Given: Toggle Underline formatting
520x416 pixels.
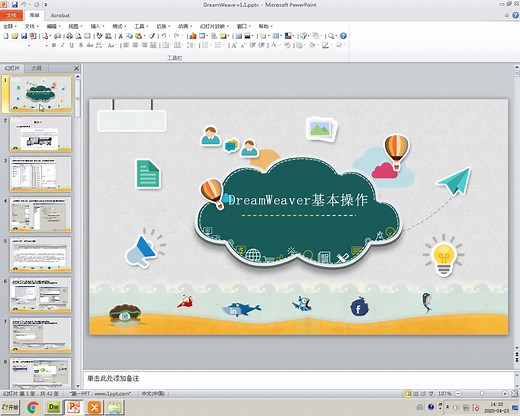Looking at the screenshot, I should (x=72, y=45).
